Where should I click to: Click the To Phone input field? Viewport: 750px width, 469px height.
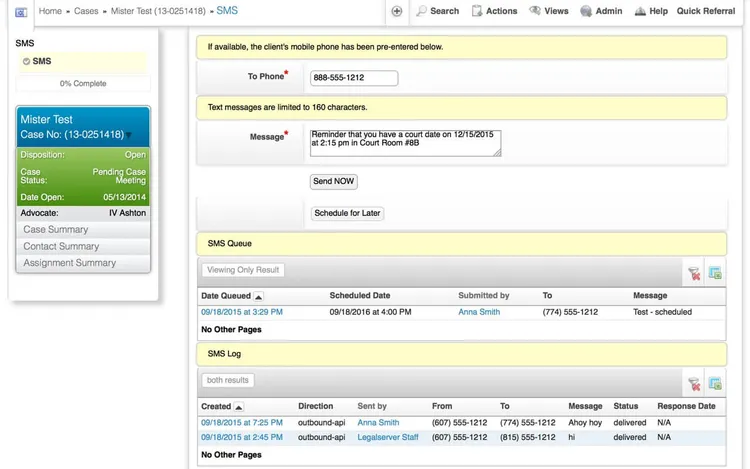pos(354,78)
